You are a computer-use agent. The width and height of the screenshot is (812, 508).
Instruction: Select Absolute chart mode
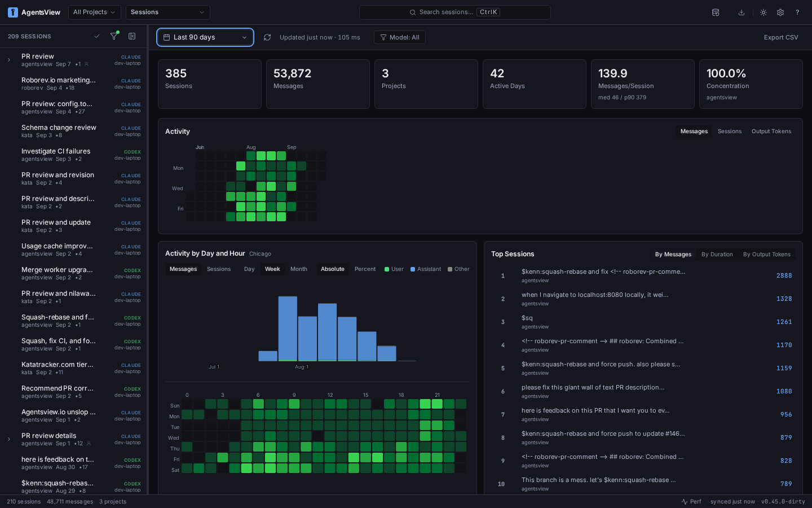coord(333,269)
